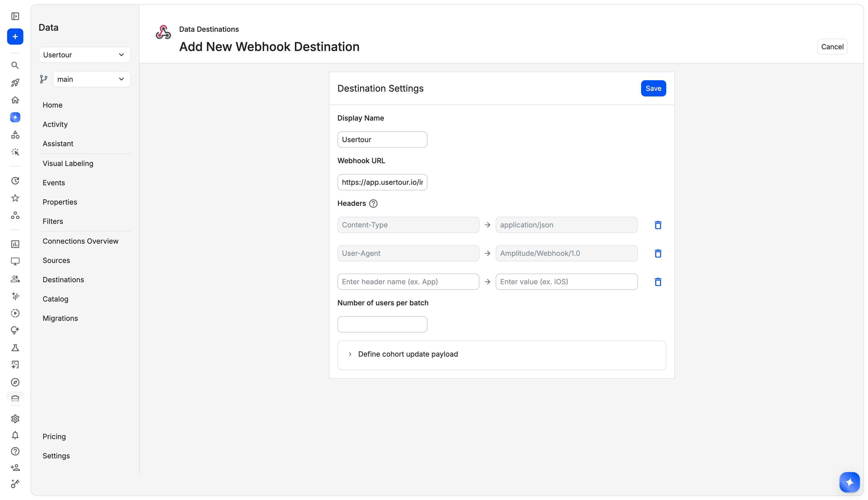
Task: Click the branch icon beside main
Action: click(x=44, y=79)
